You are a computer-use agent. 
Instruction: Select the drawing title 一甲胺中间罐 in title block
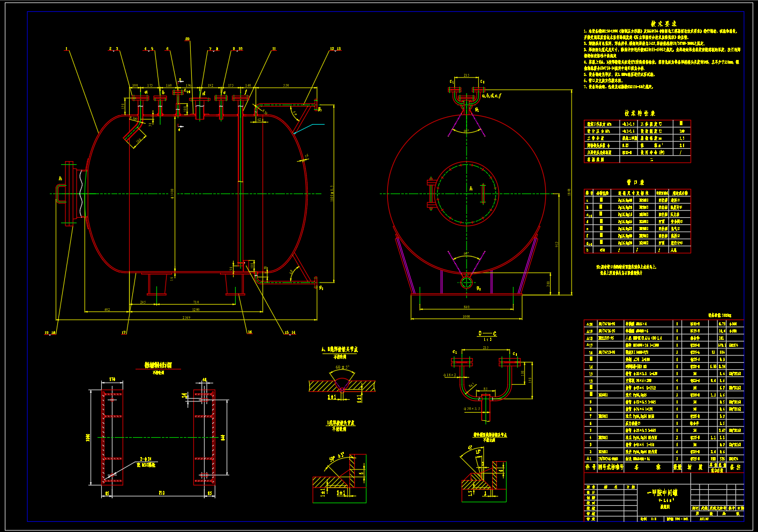coord(662,492)
